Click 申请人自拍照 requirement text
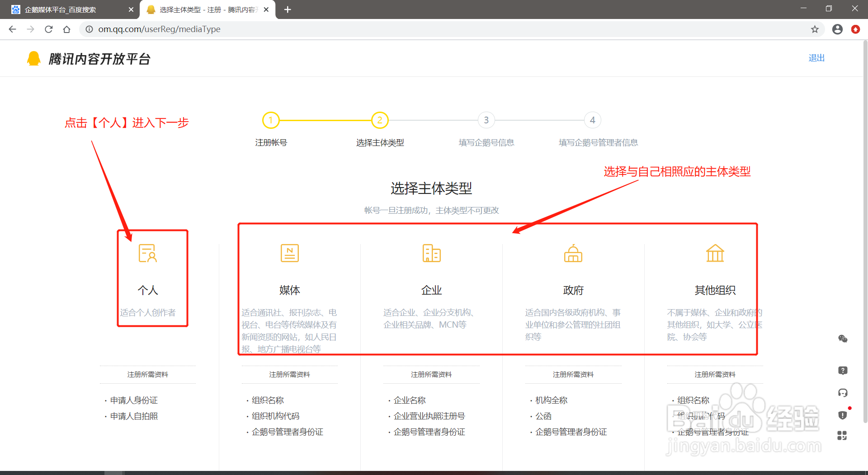The height and width of the screenshot is (475, 868). (x=134, y=416)
